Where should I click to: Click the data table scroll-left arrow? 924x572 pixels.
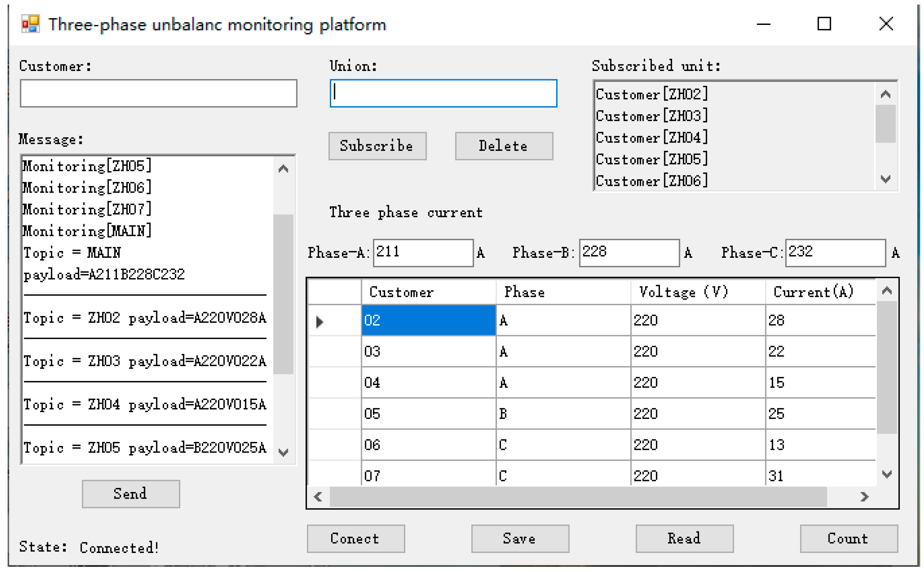(318, 496)
